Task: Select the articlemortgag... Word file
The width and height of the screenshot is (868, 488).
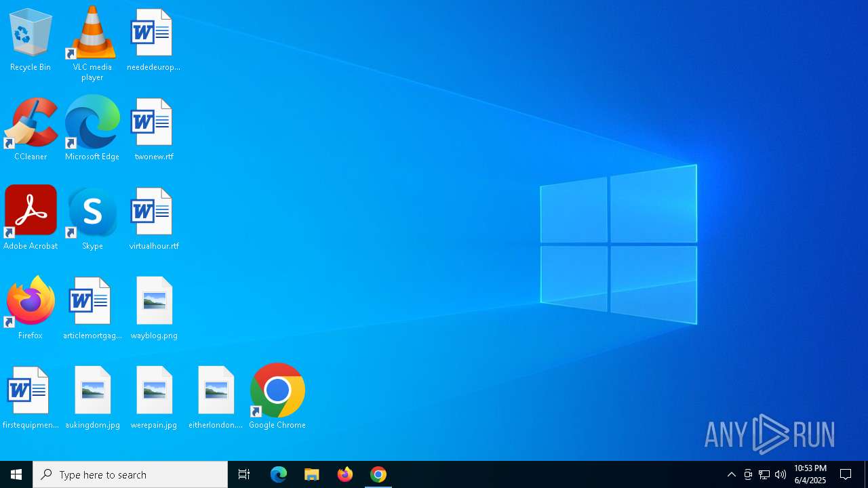Action: (x=92, y=308)
